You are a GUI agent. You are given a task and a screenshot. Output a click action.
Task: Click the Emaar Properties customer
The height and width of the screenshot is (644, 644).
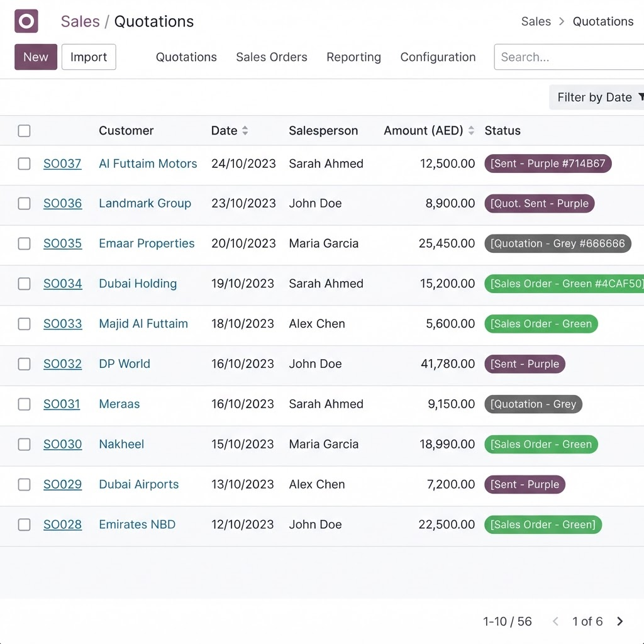click(147, 243)
